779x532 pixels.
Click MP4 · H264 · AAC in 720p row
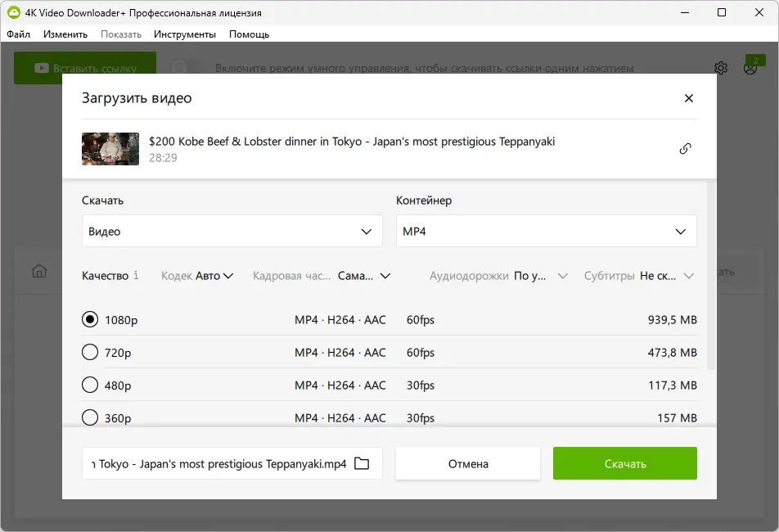340,353
